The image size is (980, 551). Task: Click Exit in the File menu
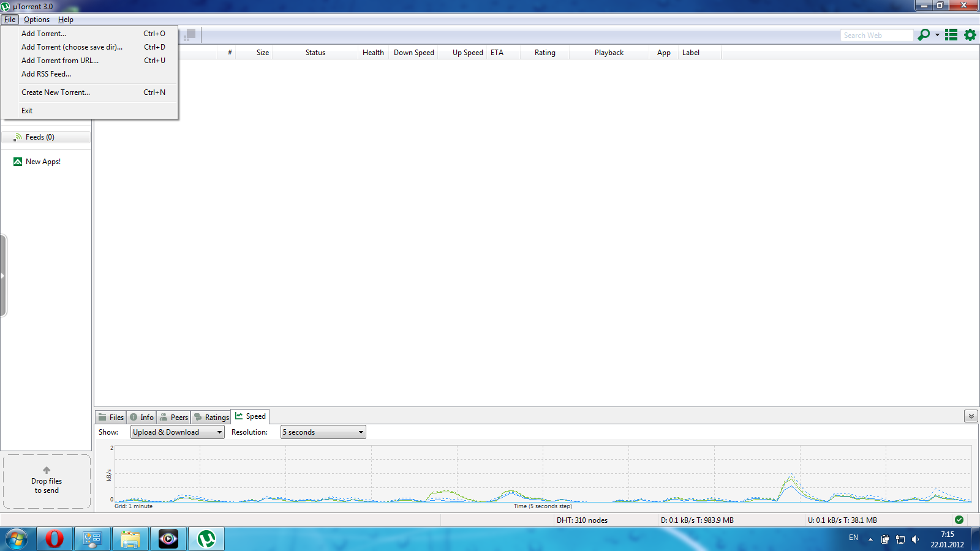89,111
